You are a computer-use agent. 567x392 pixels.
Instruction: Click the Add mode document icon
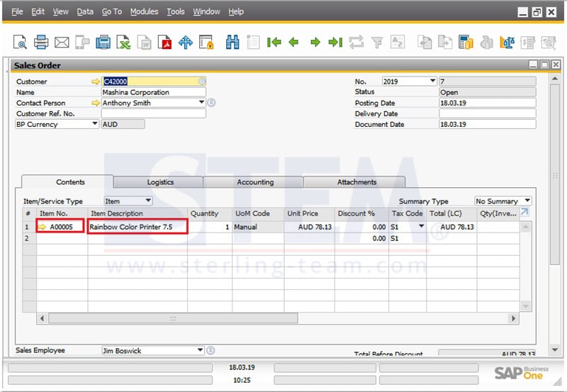253,43
